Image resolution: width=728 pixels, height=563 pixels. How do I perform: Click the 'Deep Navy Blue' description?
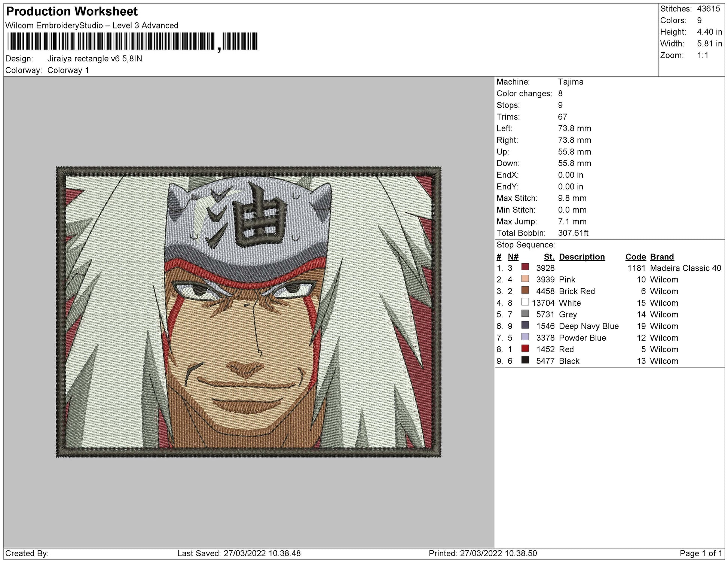589,326
